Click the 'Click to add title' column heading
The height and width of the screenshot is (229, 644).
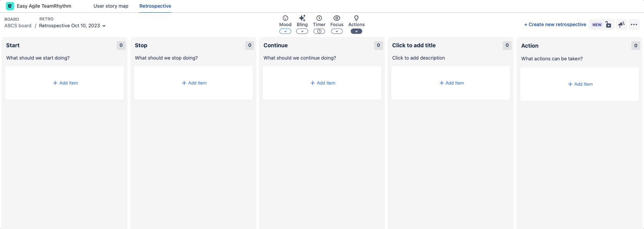pos(414,45)
